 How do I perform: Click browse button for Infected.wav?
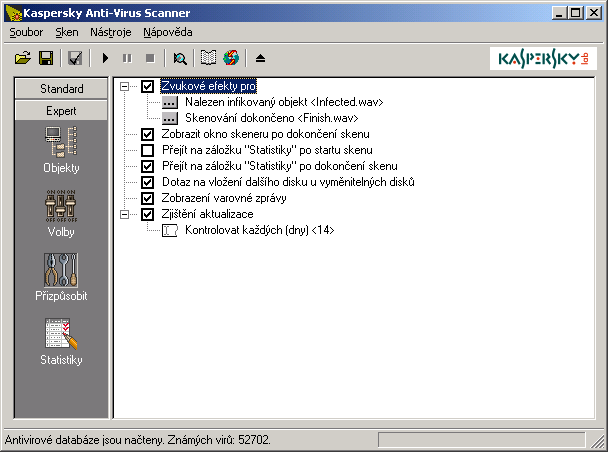click(169, 102)
